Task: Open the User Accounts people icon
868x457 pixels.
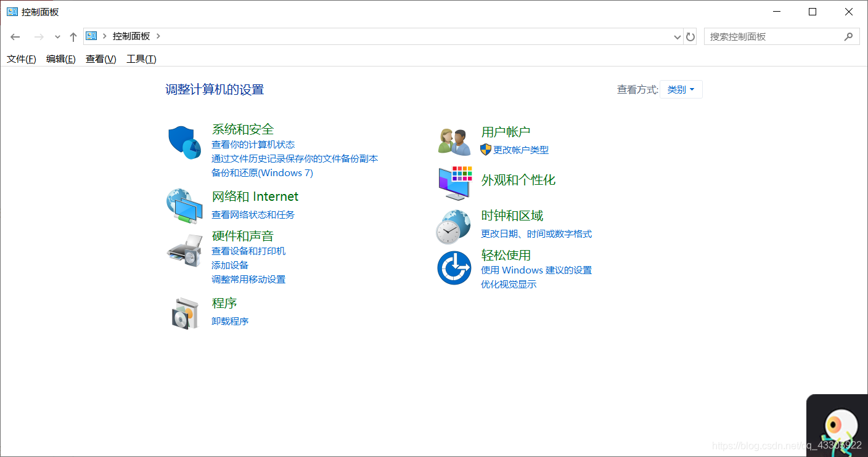Action: (x=454, y=142)
